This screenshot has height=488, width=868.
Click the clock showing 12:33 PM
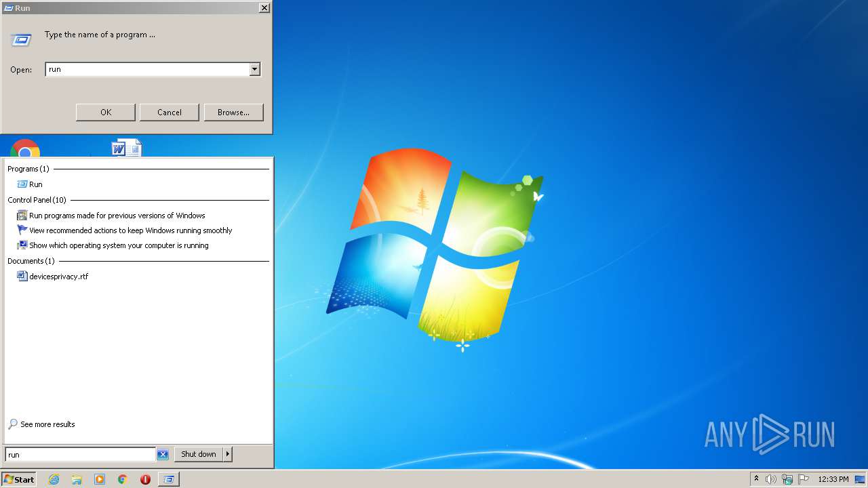pos(833,479)
